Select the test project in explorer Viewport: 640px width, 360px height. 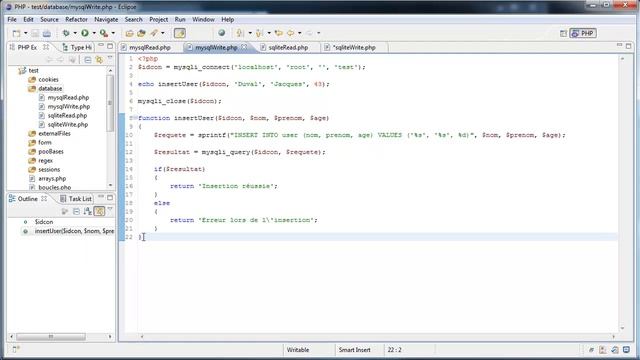pyautogui.click(x=33, y=71)
